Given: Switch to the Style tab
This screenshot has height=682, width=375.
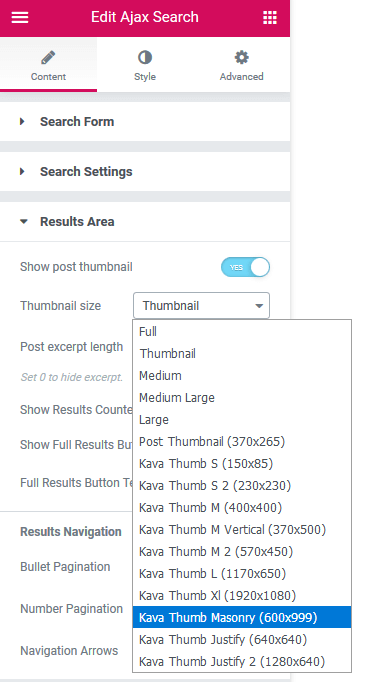Looking at the screenshot, I should pyautogui.click(x=145, y=64).
